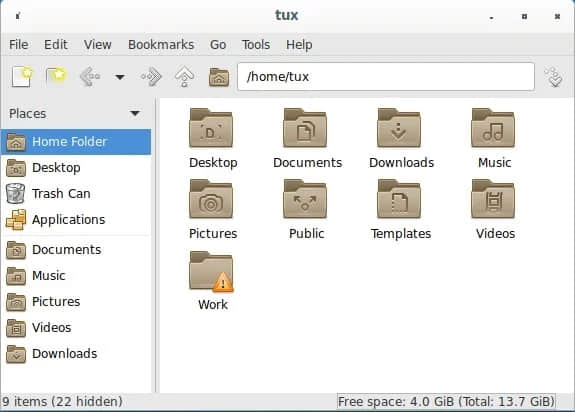Select Desktop in Places sidebar
The image size is (575, 412).
click(76, 168)
